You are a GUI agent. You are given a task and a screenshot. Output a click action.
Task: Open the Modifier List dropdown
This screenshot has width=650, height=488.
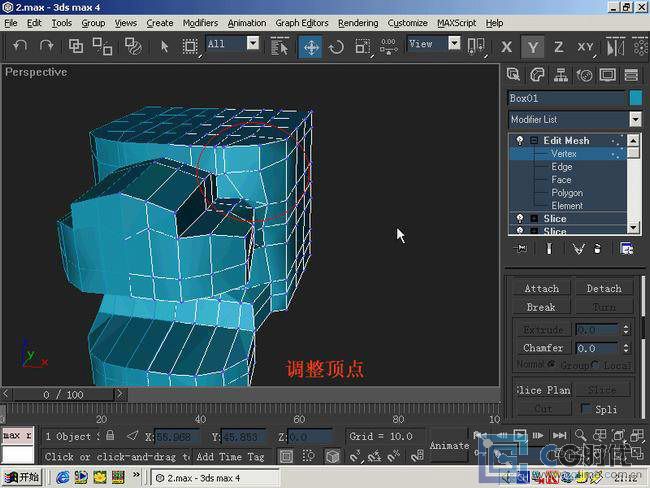pos(635,119)
